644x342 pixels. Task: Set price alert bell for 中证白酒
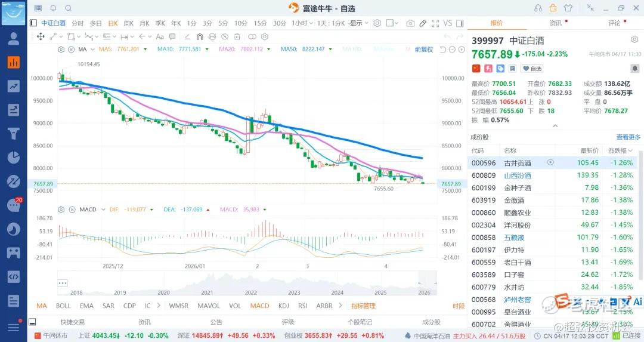pyautogui.click(x=634, y=68)
